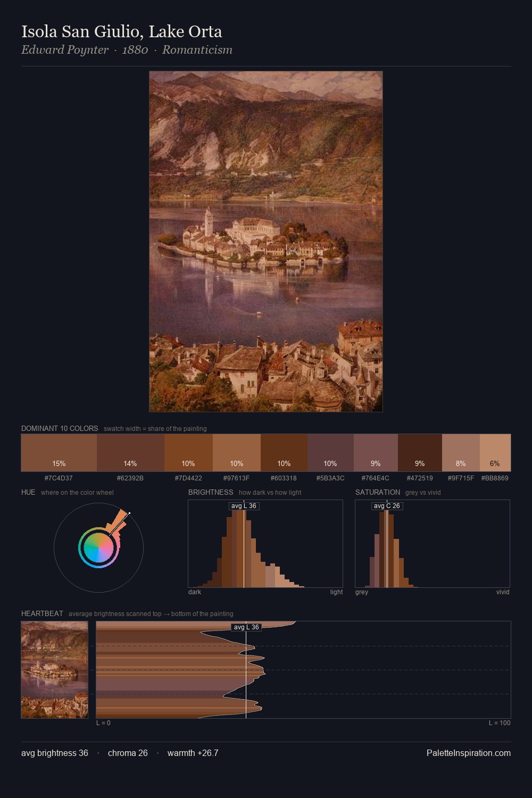The image size is (532, 798).
Task: Click hex code text '#97613F'
Action: [x=236, y=478]
